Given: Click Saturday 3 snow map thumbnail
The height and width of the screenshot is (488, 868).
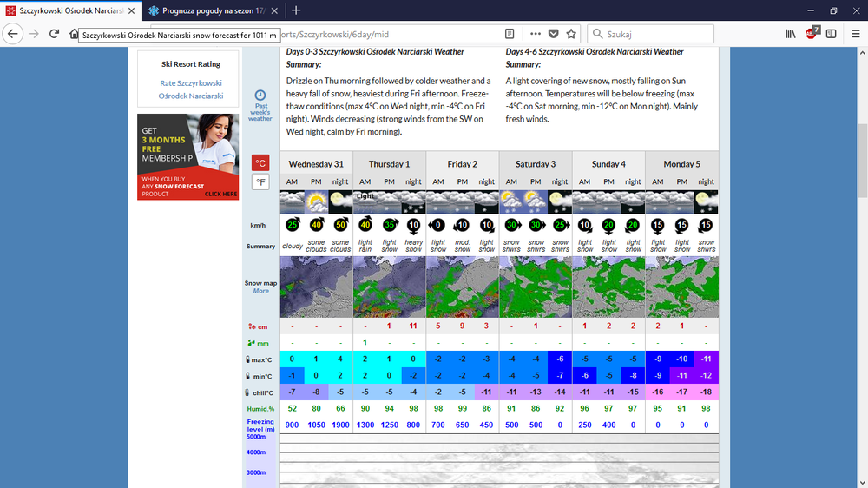Looking at the screenshot, I should (536, 287).
